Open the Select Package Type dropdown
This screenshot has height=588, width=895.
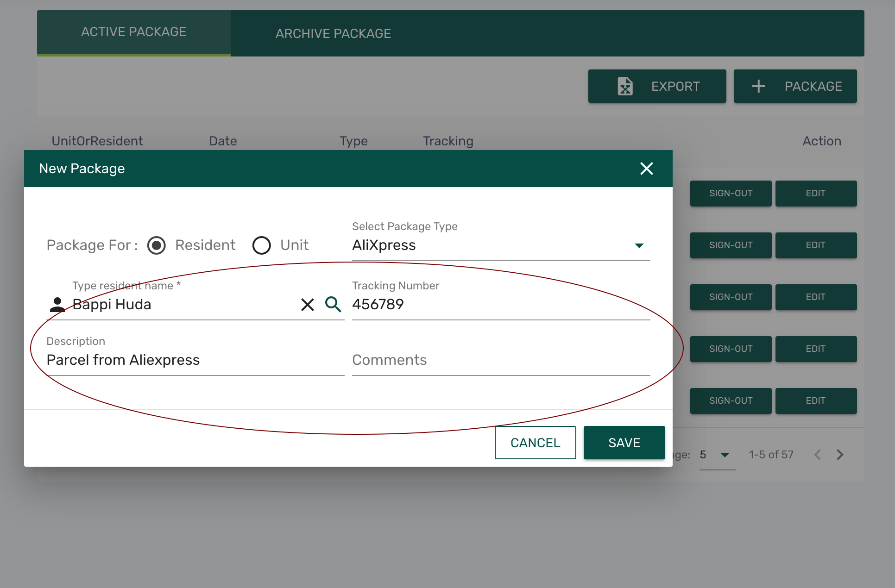pos(491,245)
